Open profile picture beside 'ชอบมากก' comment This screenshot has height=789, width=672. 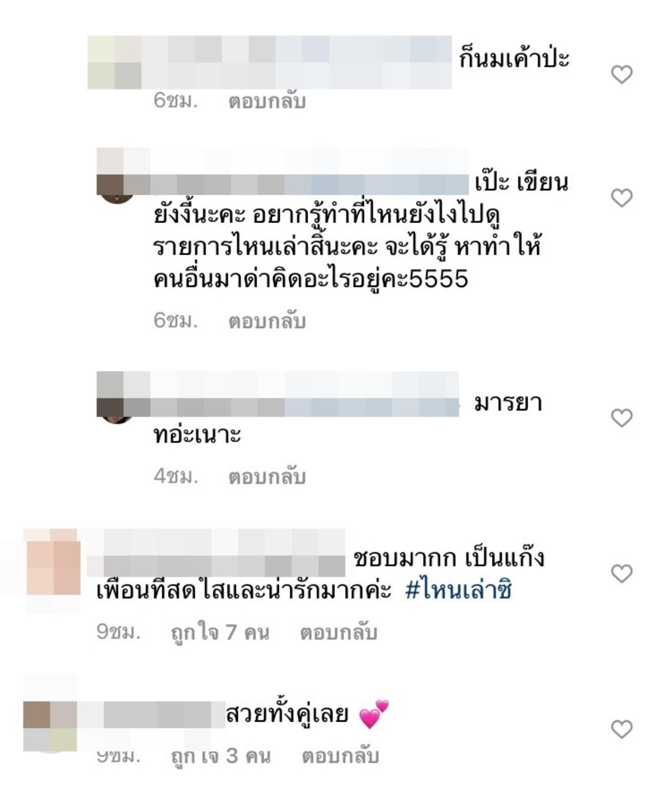tap(52, 570)
